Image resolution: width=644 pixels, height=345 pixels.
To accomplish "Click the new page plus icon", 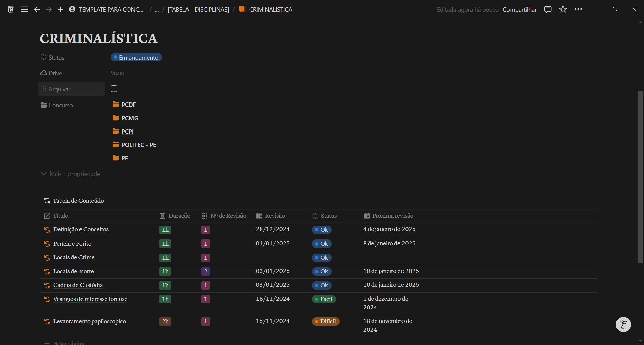I will click(60, 9).
